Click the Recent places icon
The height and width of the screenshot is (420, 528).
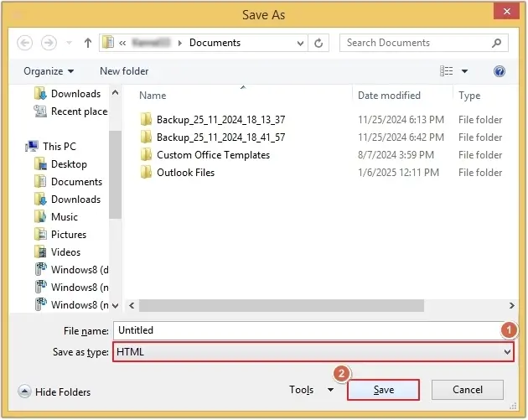tap(40, 111)
